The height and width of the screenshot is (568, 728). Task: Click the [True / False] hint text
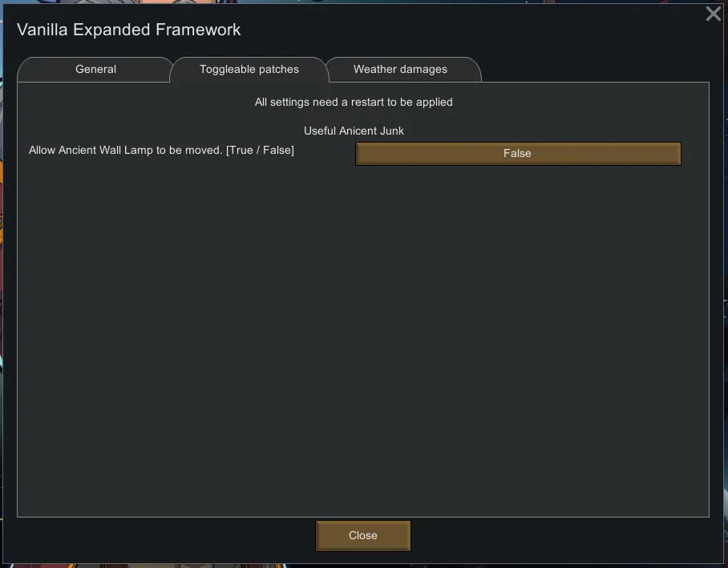[x=260, y=151]
